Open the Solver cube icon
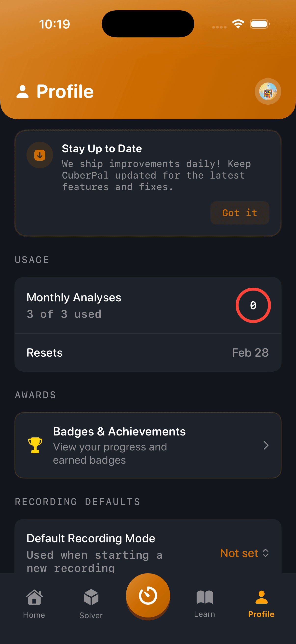Viewport: 296px width, 644px height. click(x=91, y=597)
